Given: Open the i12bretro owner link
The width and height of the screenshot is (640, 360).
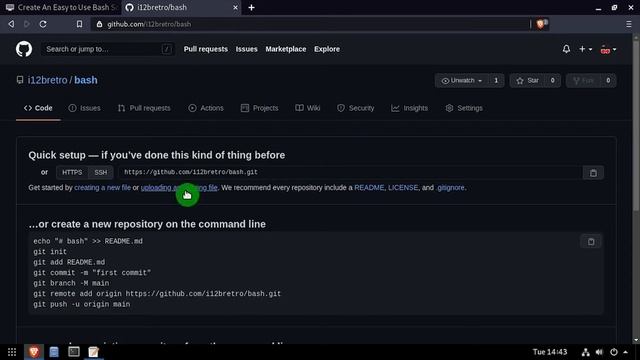Looking at the screenshot, I should point(47,80).
